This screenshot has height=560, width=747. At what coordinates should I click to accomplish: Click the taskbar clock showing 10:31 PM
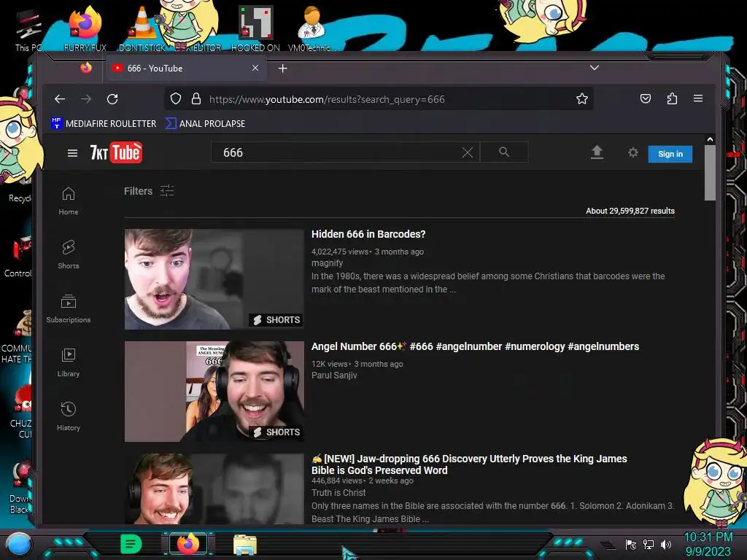(708, 544)
